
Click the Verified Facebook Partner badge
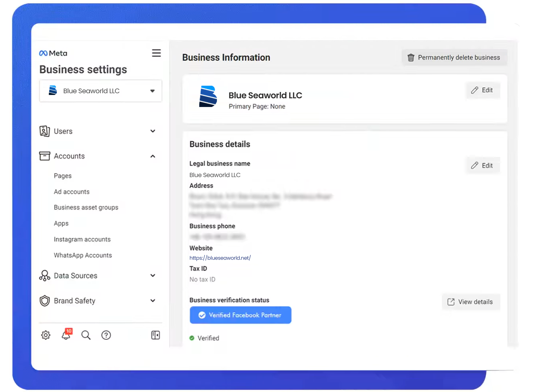coord(240,315)
